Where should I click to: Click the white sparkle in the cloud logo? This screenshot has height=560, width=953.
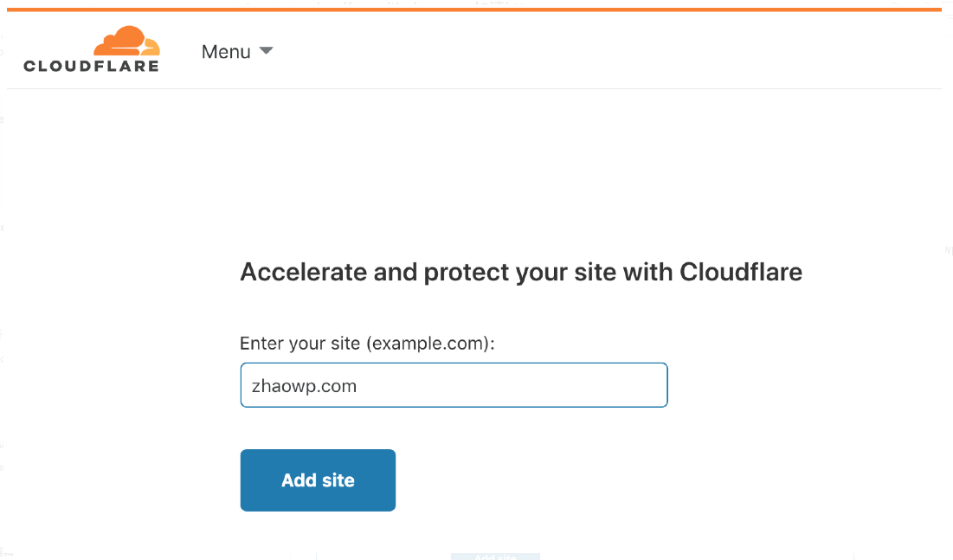139,48
